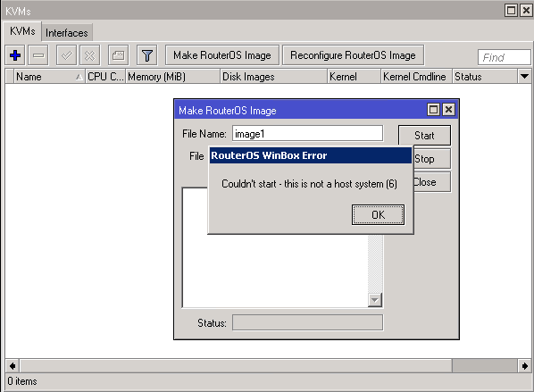Click the disable cross toolbar icon
This screenshot has width=534, height=392.
point(90,55)
